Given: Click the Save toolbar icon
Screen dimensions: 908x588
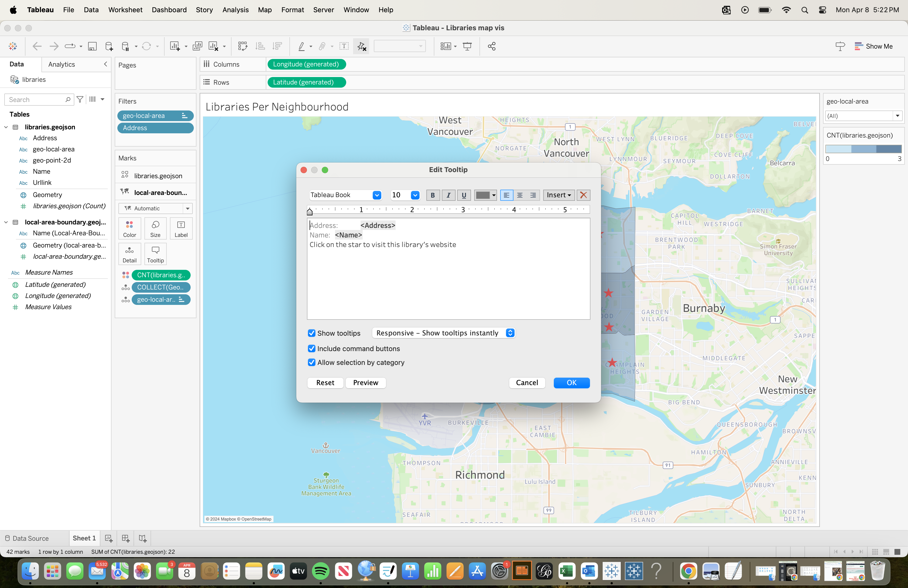Looking at the screenshot, I should (92, 46).
